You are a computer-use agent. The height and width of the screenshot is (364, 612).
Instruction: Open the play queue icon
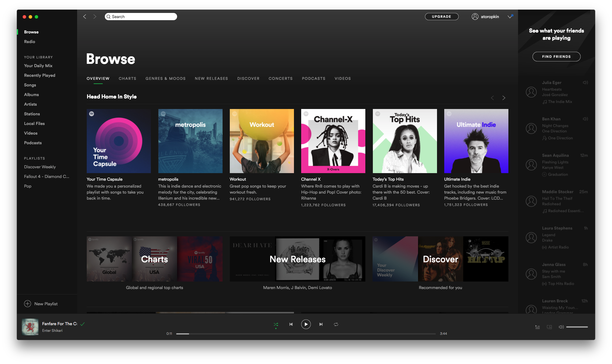[538, 327]
